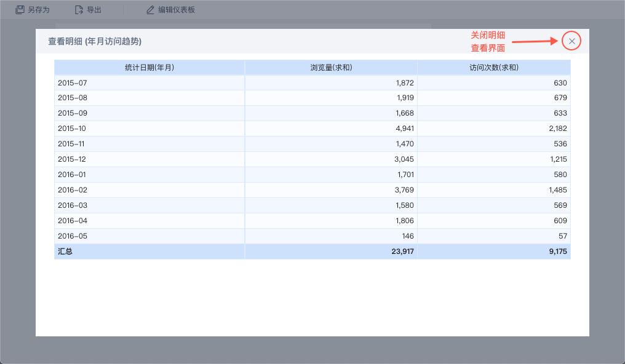Select the 2015-10 date cell
This screenshot has width=625, height=364.
click(x=149, y=129)
